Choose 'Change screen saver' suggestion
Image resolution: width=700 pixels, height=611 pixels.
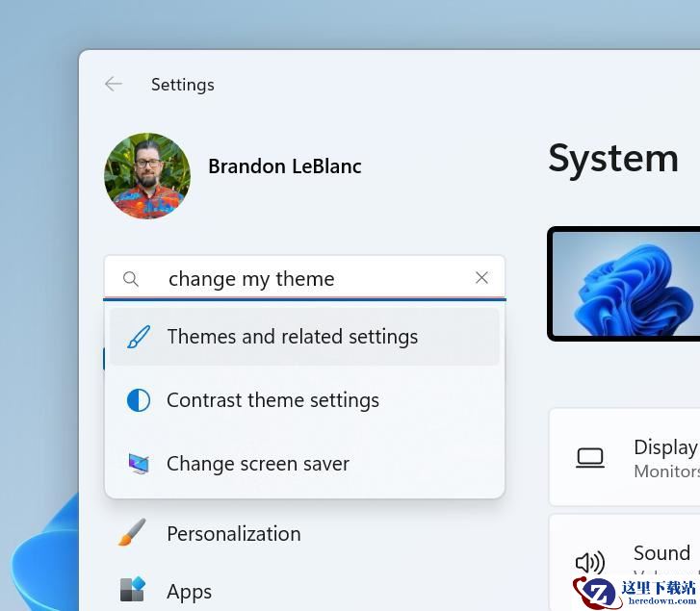pos(304,464)
